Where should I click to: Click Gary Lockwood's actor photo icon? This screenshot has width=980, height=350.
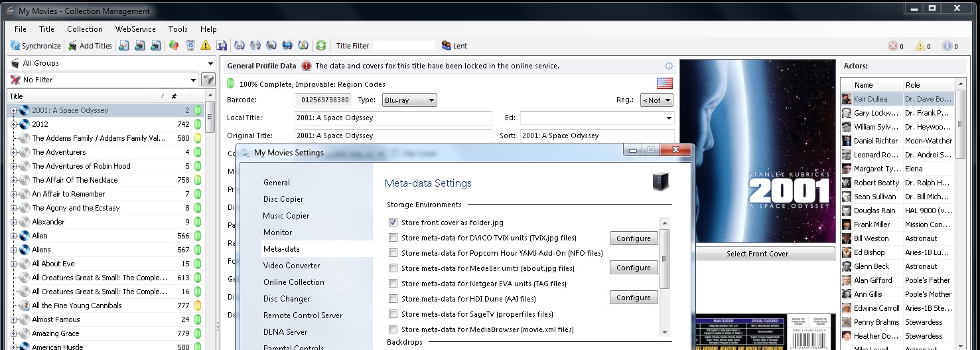(x=847, y=113)
